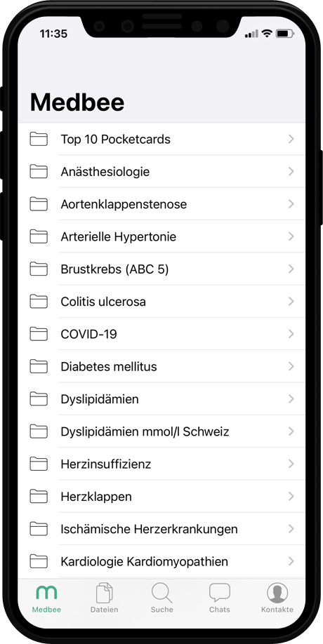Tap folder icon next to Anästhesiologie
This screenshot has width=323, height=644.
[39, 171]
